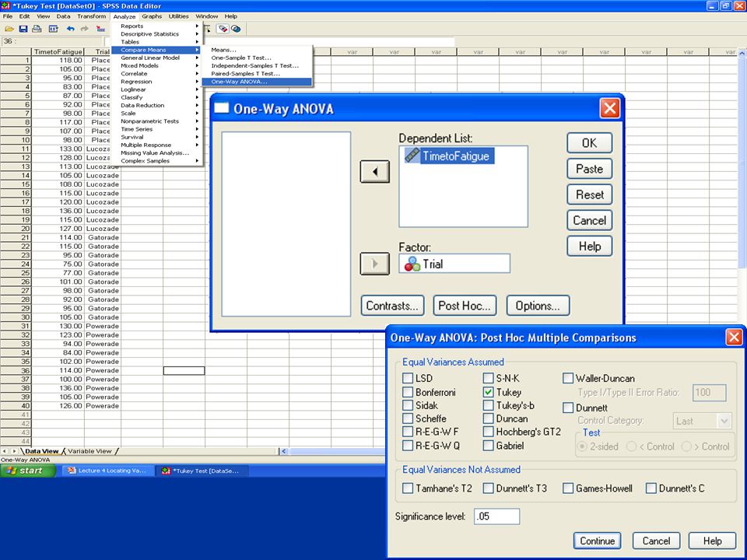This screenshot has height=560, width=747.
Task: Click the right arrow button beside Factor
Action: [x=374, y=264]
